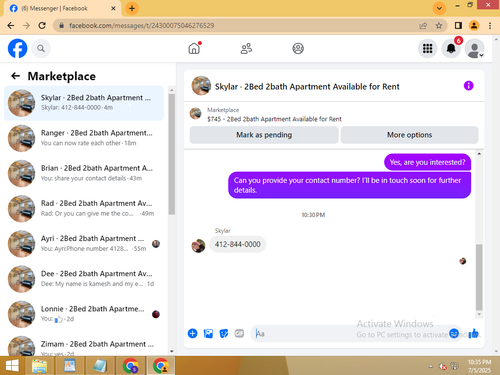
Task: Choose a GIF icon in composer
Action: click(239, 333)
